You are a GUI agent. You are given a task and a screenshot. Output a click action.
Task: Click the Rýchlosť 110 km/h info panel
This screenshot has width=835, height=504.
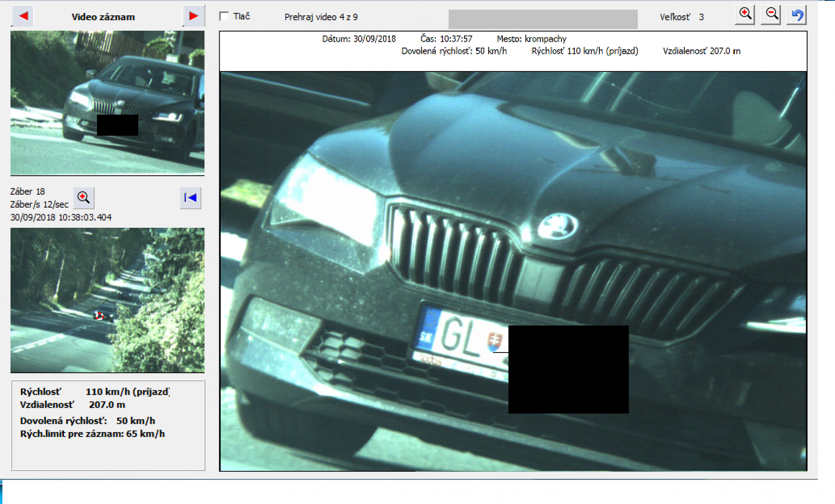108,425
